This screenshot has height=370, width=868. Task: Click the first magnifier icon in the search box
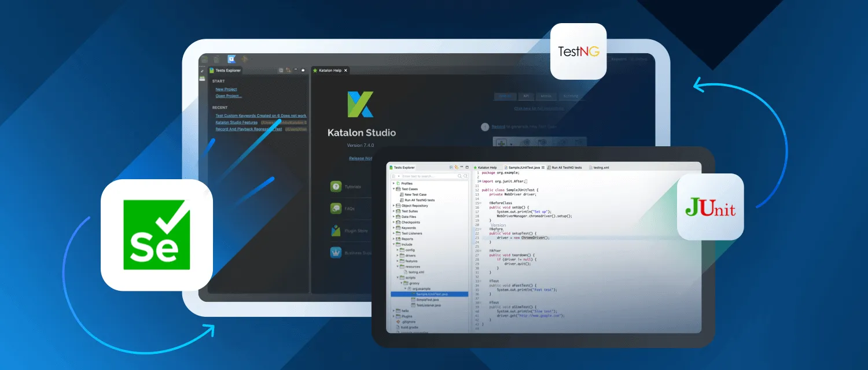click(x=459, y=176)
